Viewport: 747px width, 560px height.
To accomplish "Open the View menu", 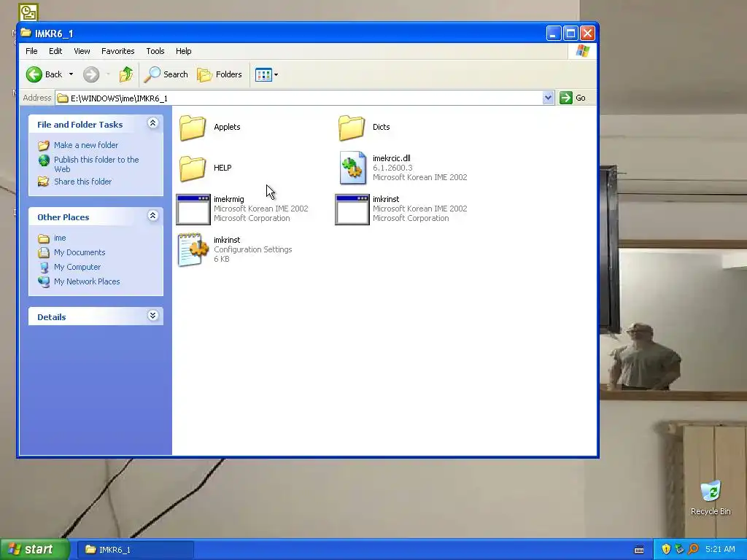I will 82,51.
